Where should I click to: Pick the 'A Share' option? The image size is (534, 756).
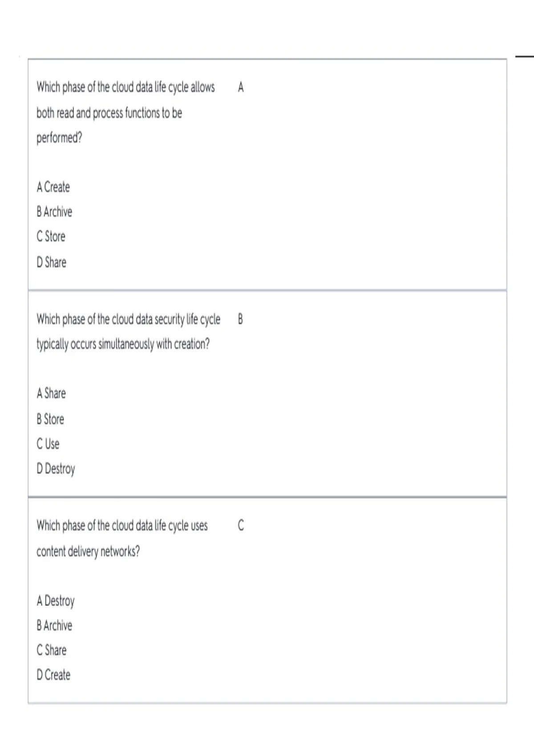51,394
